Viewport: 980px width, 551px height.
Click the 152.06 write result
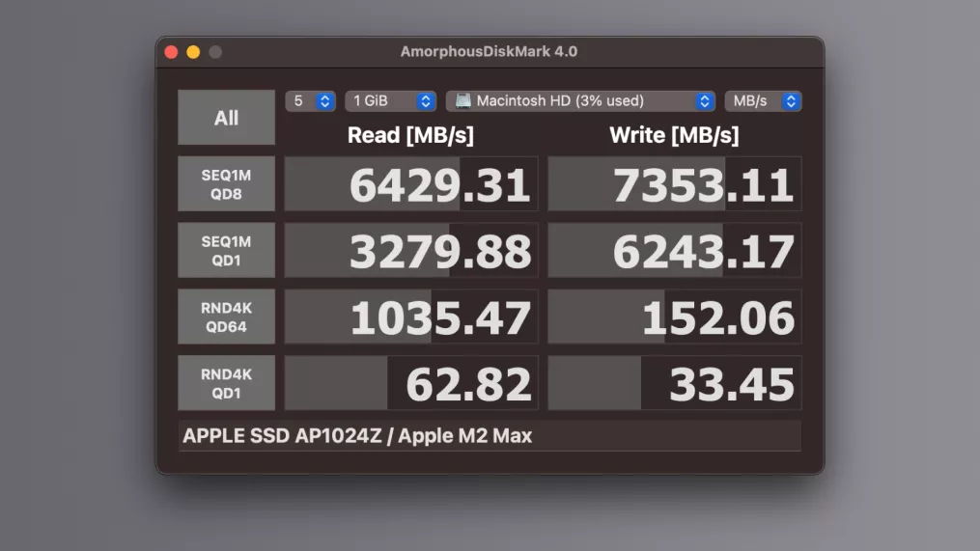click(675, 317)
